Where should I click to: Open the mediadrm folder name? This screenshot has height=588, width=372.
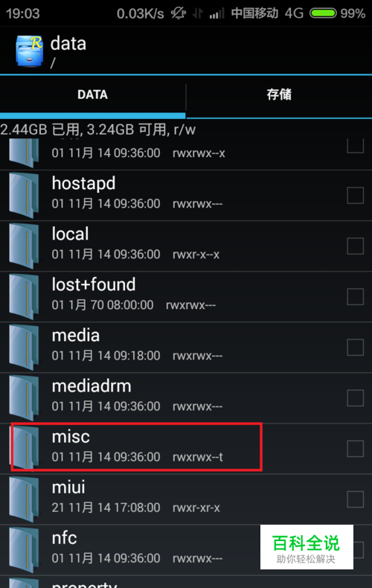point(92,386)
